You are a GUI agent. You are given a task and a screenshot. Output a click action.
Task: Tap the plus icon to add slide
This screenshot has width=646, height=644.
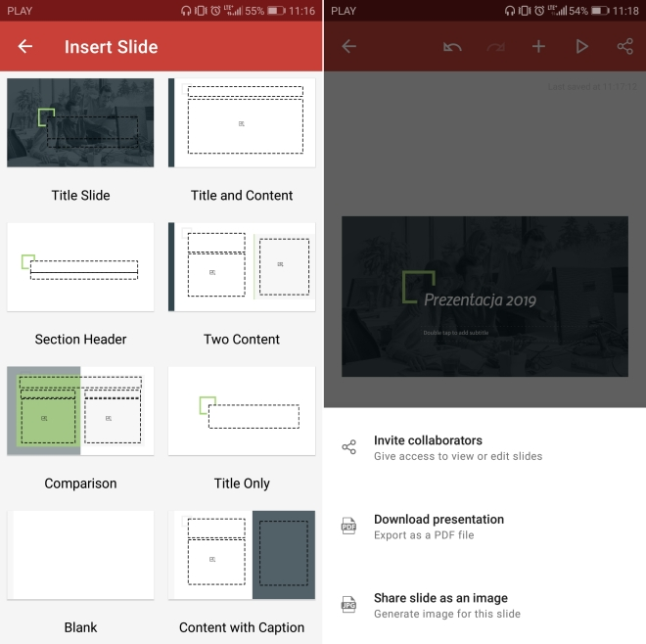(x=538, y=46)
